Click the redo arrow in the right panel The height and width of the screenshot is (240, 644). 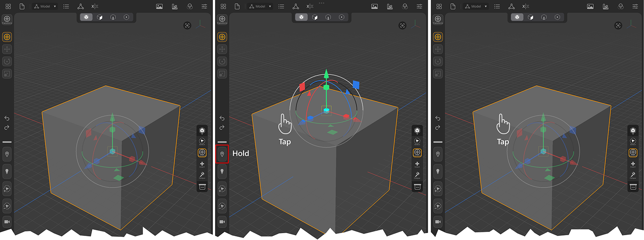click(438, 127)
